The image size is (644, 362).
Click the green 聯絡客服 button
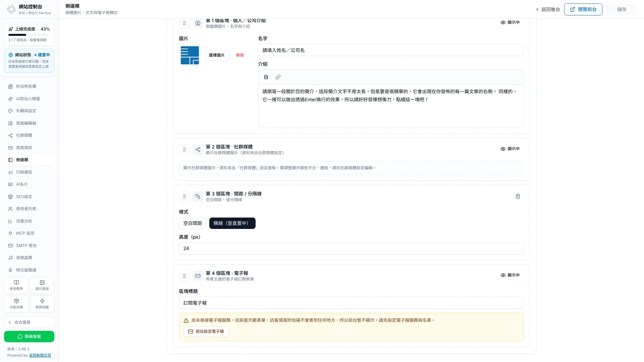point(29,337)
